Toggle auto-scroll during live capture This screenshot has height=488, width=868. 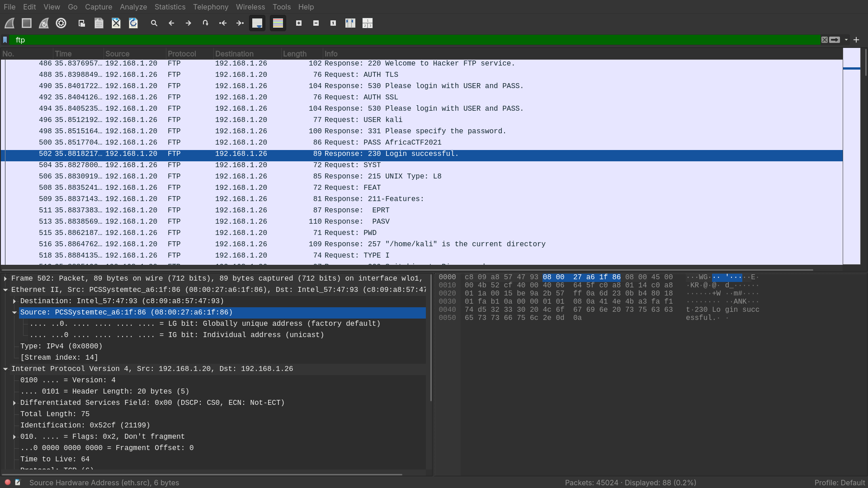[257, 23]
